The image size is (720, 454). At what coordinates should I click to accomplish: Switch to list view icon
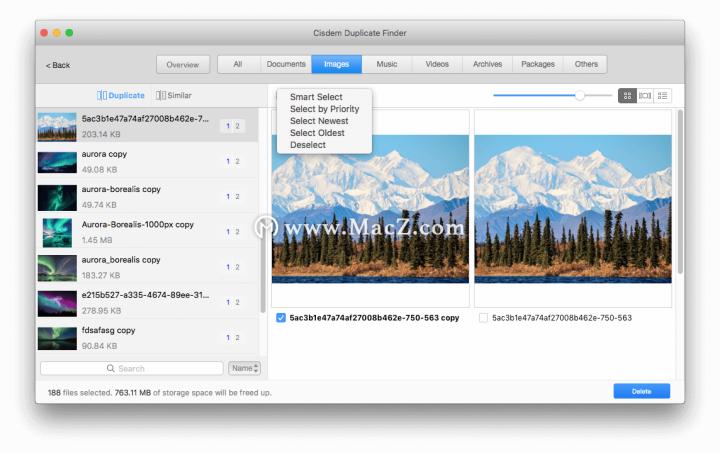663,95
